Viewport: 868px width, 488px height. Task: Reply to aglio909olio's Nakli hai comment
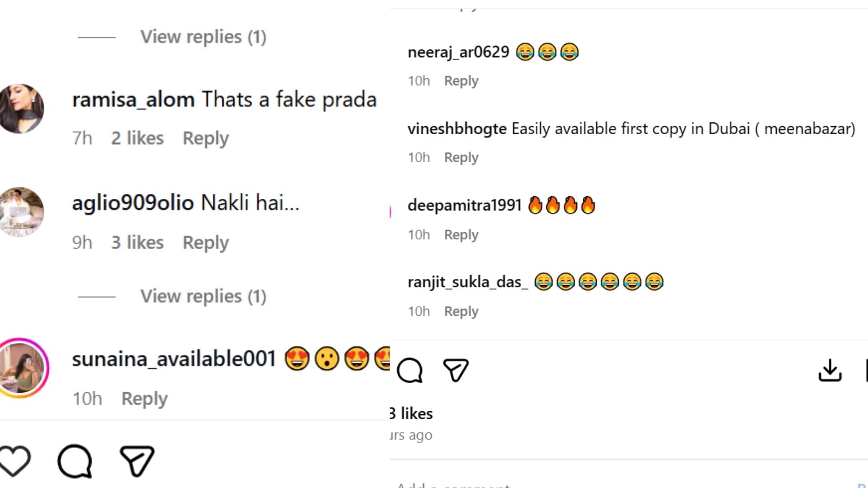pyautogui.click(x=206, y=243)
